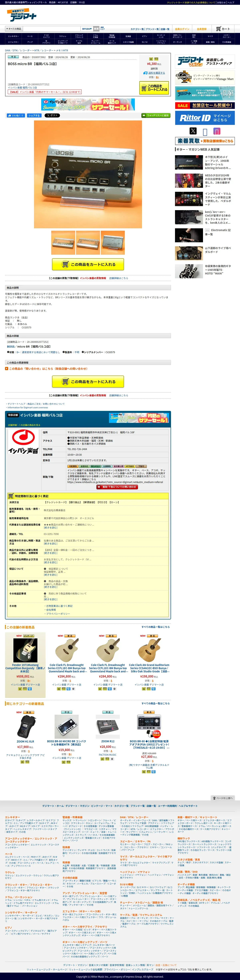Click the main BOSS micro BR product image
This screenshot has width=240, height=980.
coord(88,174)
